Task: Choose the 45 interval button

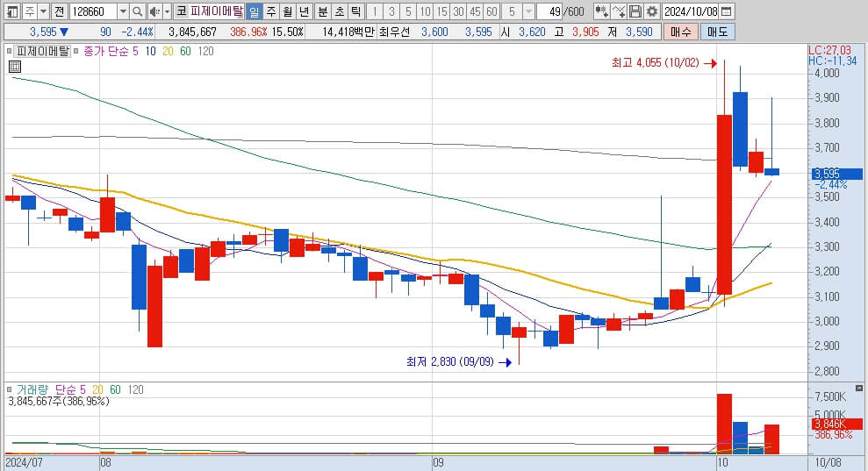Action: click(475, 11)
